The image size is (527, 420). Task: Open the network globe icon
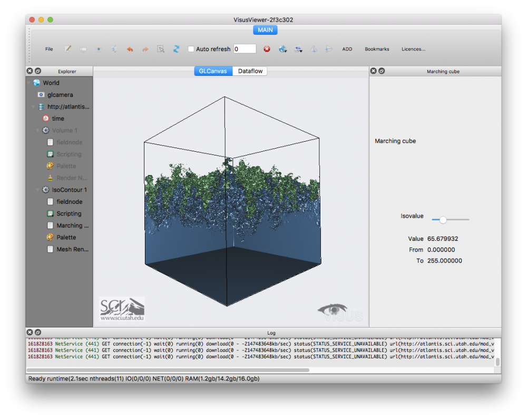(283, 48)
